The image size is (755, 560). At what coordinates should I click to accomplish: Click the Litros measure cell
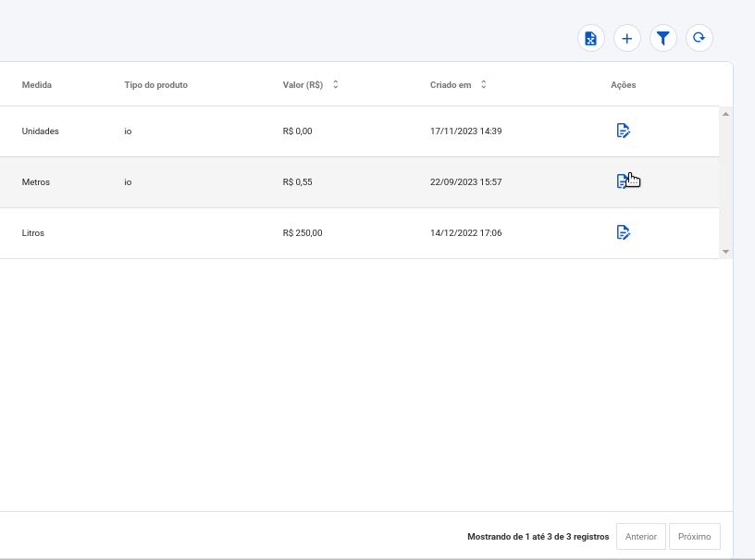click(x=33, y=233)
